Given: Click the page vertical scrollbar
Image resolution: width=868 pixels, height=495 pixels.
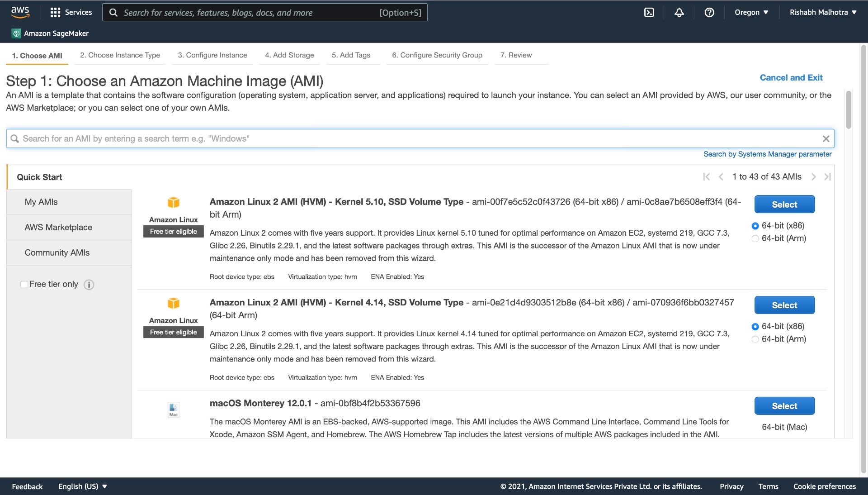Looking at the screenshot, I should point(863,260).
